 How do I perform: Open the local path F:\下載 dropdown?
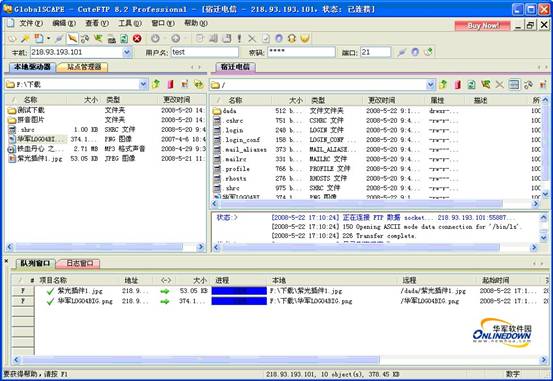pyautogui.click(x=143, y=84)
